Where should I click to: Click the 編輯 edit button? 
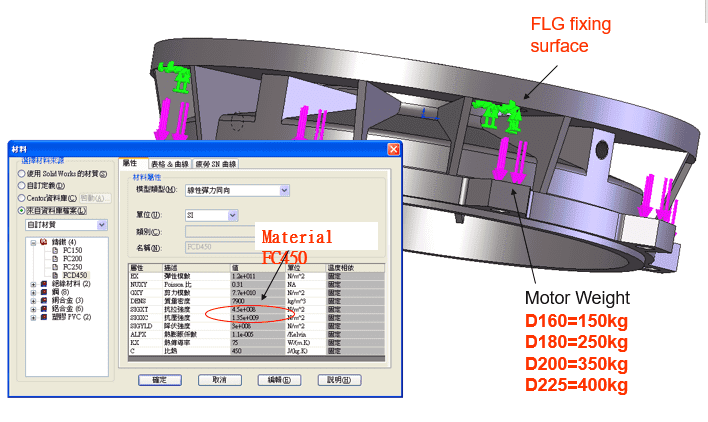[280, 380]
